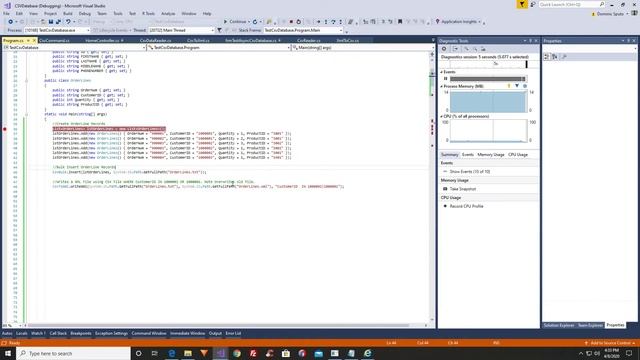640x360 pixels.
Task: Click the events pause track icon
Action: (445, 79)
